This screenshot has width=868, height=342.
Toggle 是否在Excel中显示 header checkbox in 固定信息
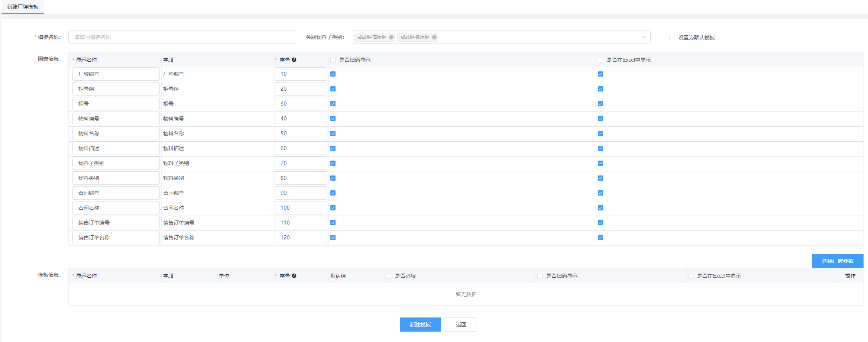point(600,60)
